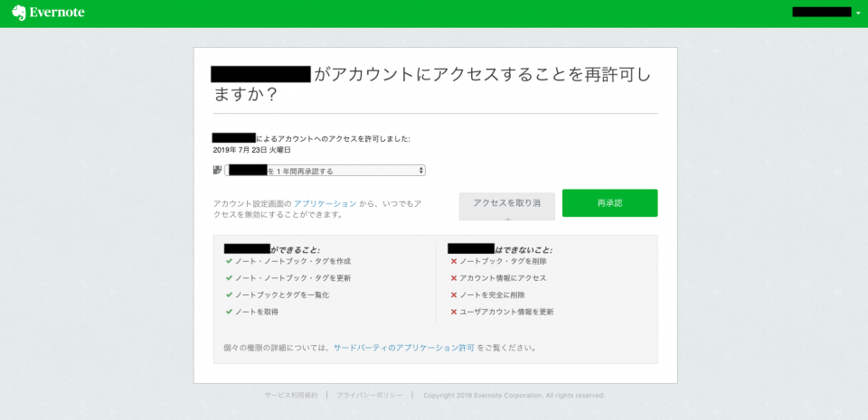Click checkmark next to ノートブックとタグを一覧化
The height and width of the screenshot is (420, 868).
tap(229, 295)
